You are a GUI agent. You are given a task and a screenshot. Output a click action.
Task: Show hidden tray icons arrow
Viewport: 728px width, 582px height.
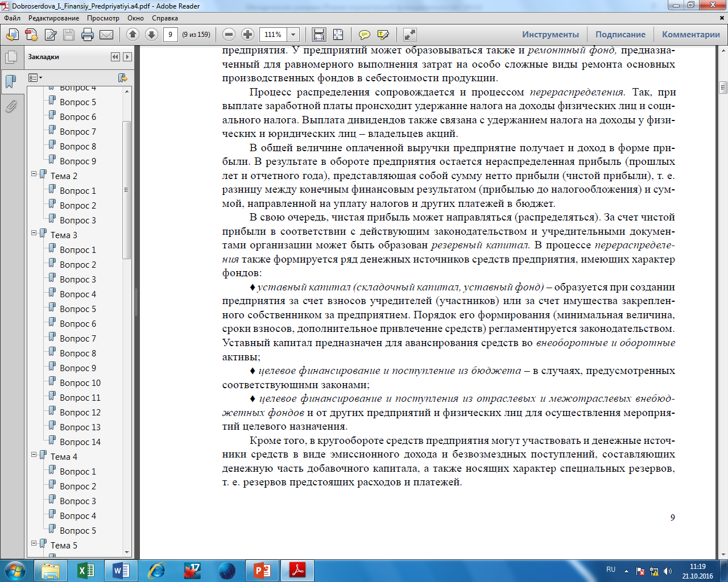pyautogui.click(x=626, y=571)
